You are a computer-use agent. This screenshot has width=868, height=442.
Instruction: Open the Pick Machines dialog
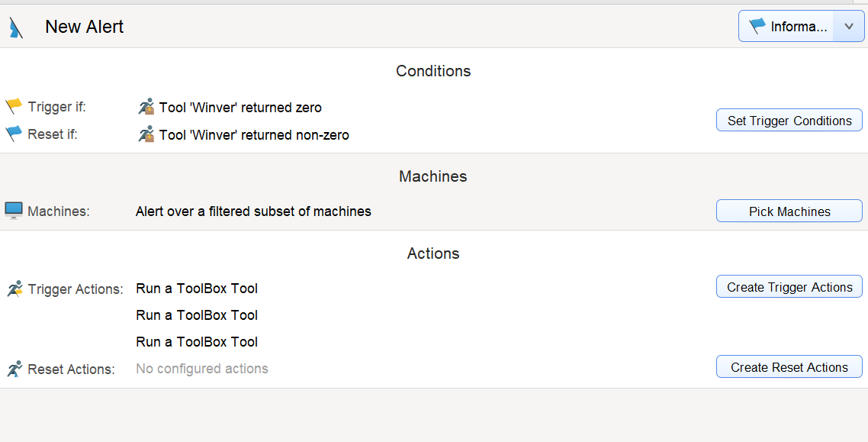[x=789, y=211]
